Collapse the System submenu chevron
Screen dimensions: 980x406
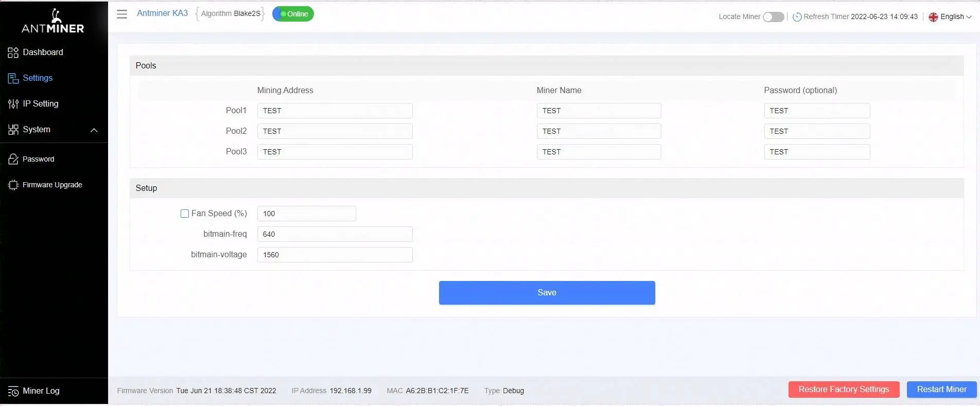(x=94, y=130)
